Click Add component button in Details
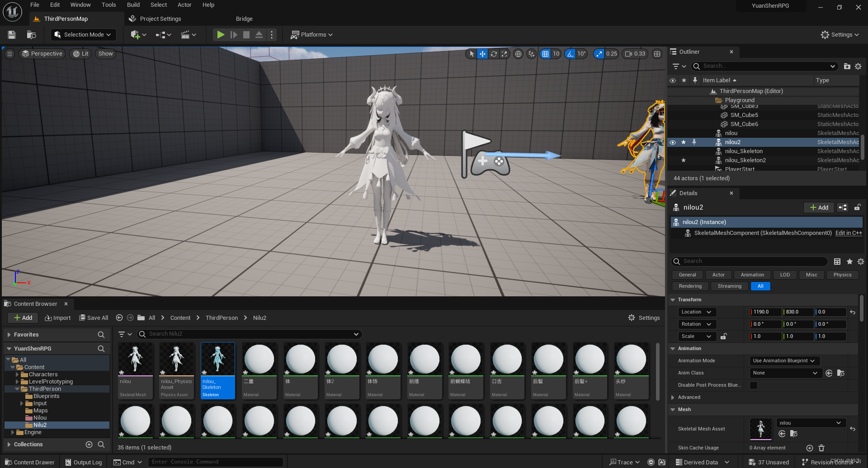 819,208
